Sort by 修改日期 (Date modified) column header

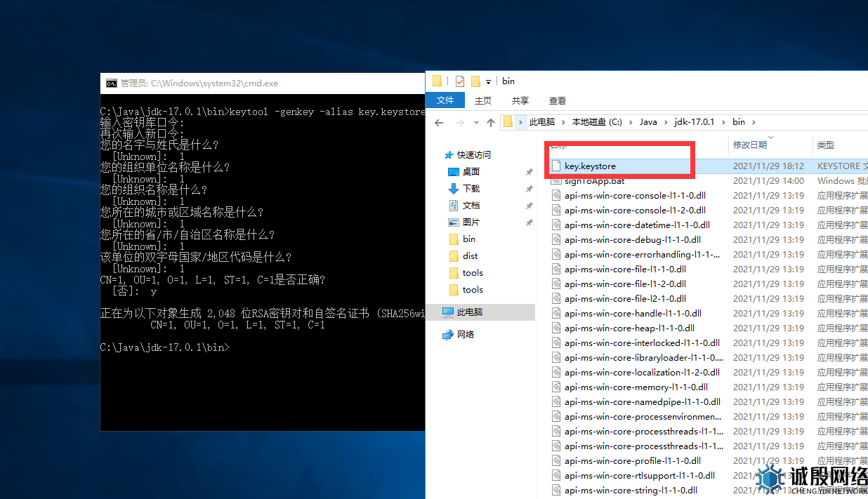coord(749,145)
